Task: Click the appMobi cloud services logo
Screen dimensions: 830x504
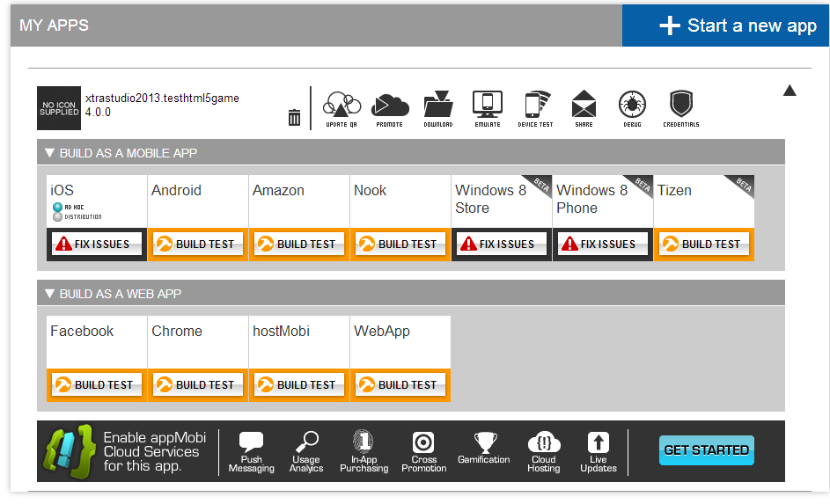Action: pos(70,451)
